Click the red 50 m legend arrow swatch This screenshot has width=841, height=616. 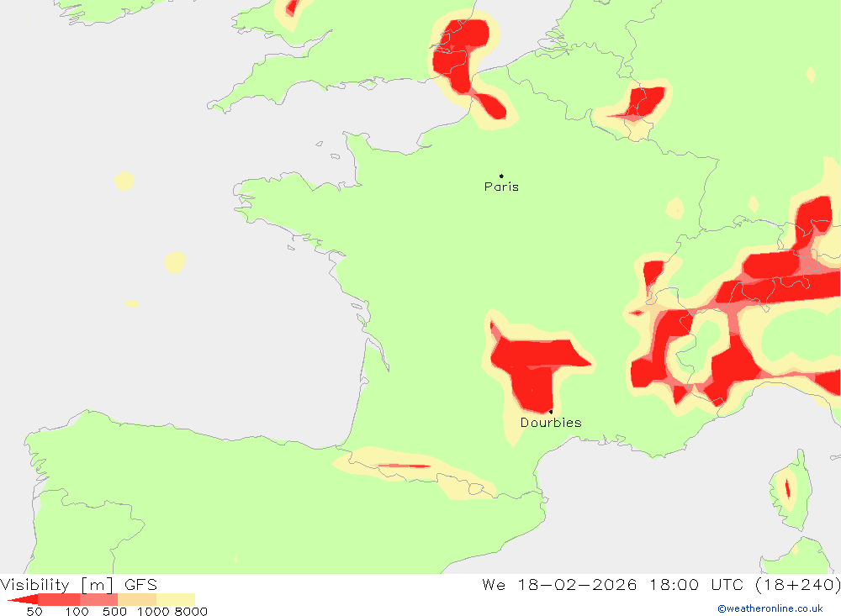coord(23,599)
